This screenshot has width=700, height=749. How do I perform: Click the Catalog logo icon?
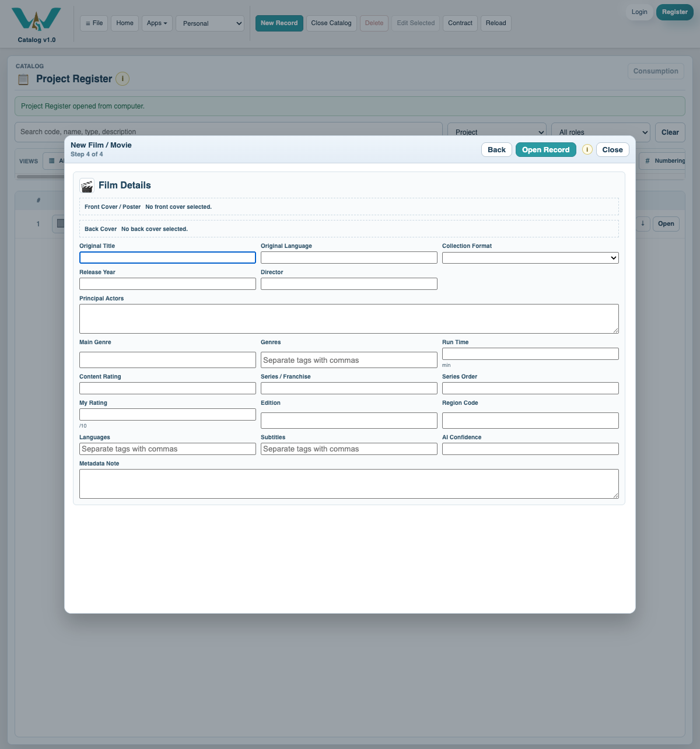pos(36,19)
